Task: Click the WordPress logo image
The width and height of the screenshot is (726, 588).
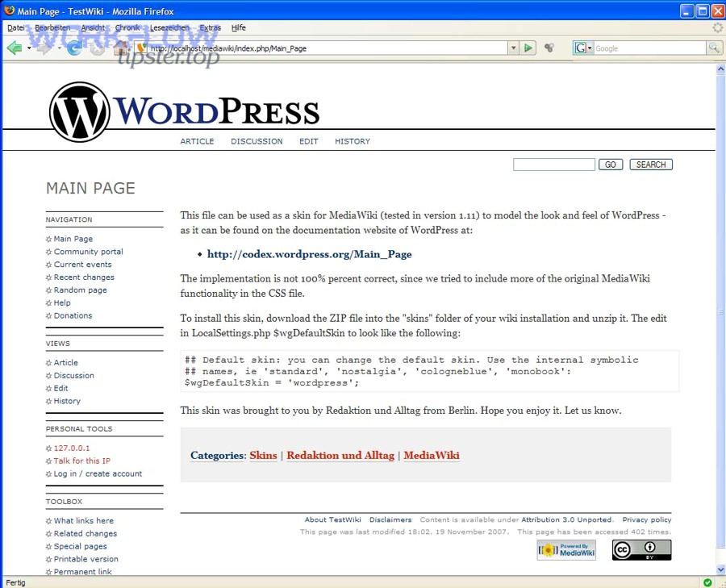Action: coord(184,111)
